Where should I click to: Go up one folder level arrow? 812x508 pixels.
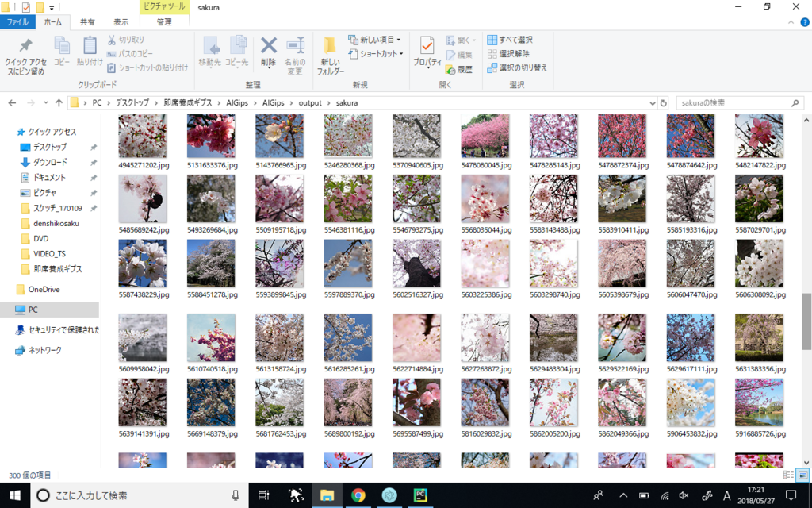(59, 102)
